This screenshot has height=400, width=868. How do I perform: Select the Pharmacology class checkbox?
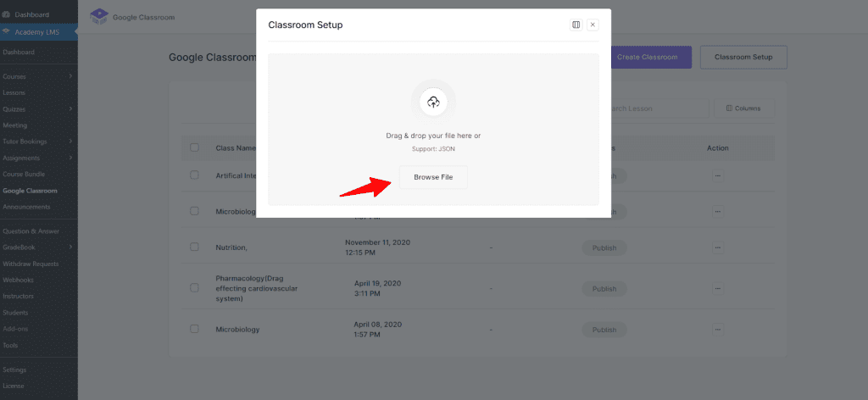tap(194, 288)
